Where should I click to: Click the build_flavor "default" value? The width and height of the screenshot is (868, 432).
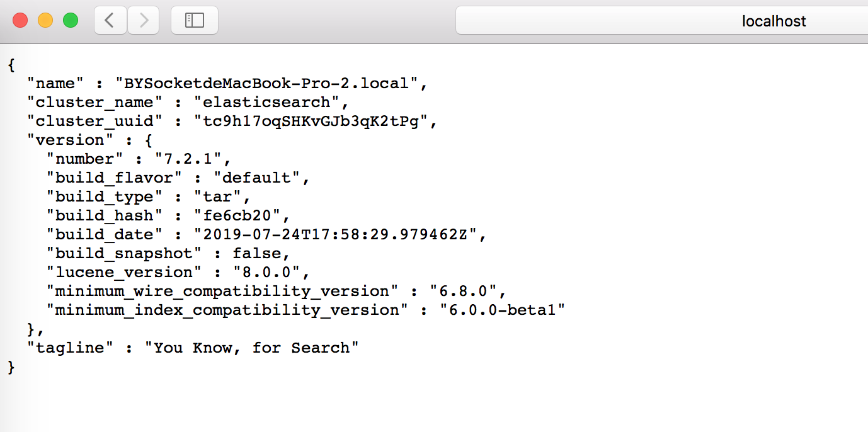tap(257, 178)
